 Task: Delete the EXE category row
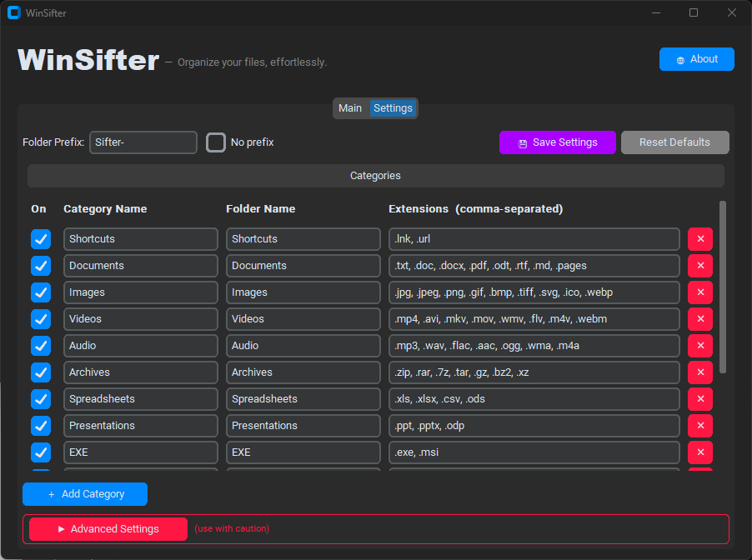[x=700, y=452]
